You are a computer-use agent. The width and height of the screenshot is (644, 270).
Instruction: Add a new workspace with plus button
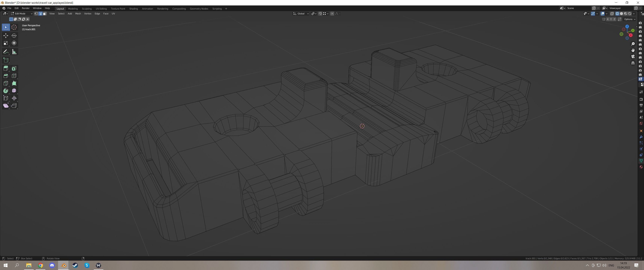coord(226,8)
